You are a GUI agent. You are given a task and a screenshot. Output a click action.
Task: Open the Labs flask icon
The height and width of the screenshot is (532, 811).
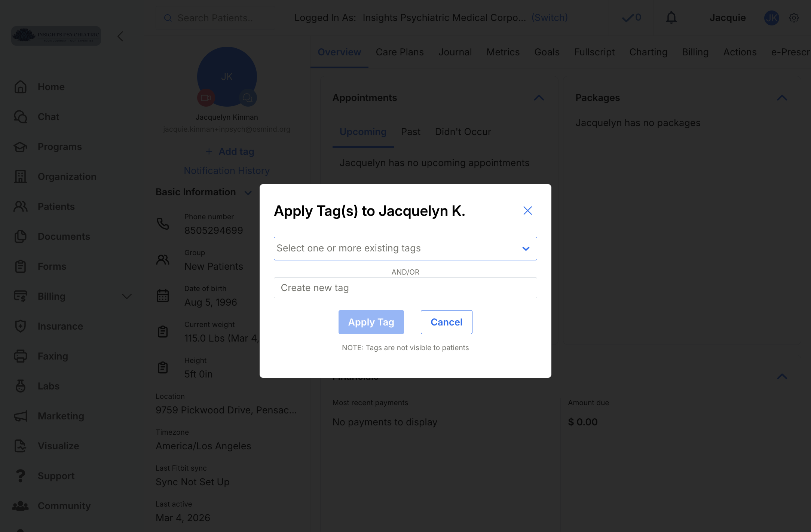[x=21, y=386]
